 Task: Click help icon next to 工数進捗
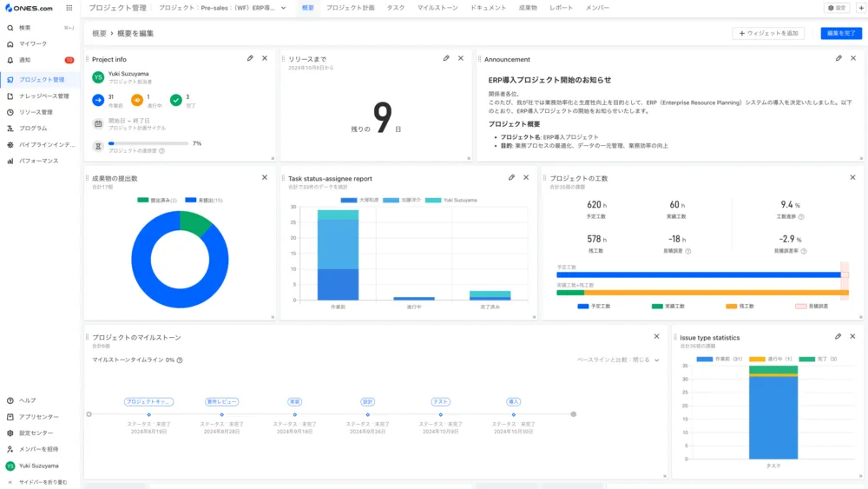(x=801, y=216)
